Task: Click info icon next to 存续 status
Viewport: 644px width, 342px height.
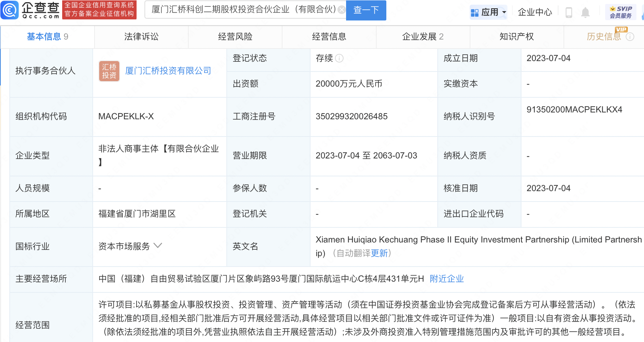Action: (339, 58)
